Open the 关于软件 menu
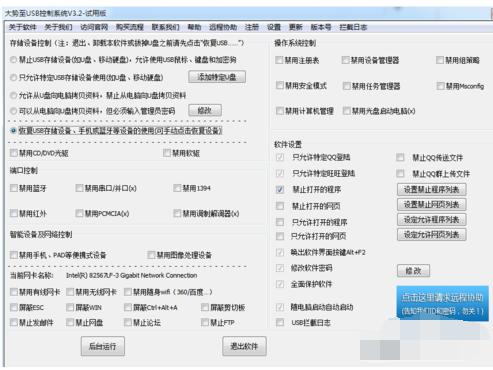493x370 pixels. click(x=22, y=27)
